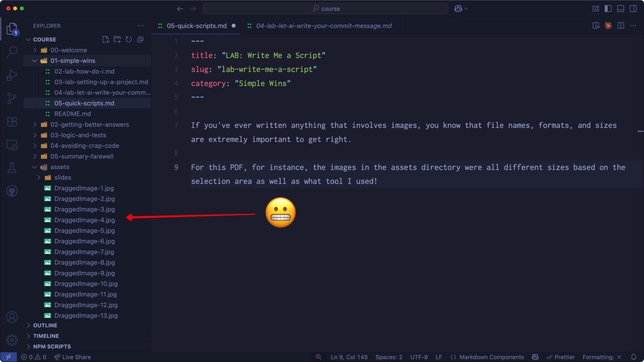Viewport: 644px width, 362px height.
Task: Switch to the 05-quick-scripts.md tab
Action: click(x=197, y=25)
